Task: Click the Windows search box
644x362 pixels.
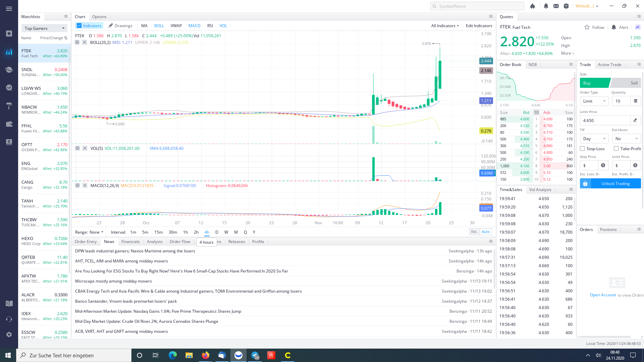Action: pos(74,355)
